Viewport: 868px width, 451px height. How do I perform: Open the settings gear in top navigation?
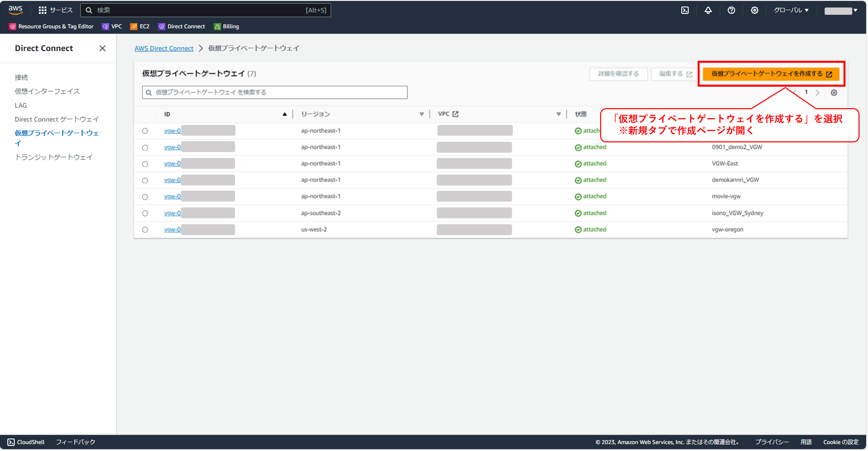tap(754, 10)
